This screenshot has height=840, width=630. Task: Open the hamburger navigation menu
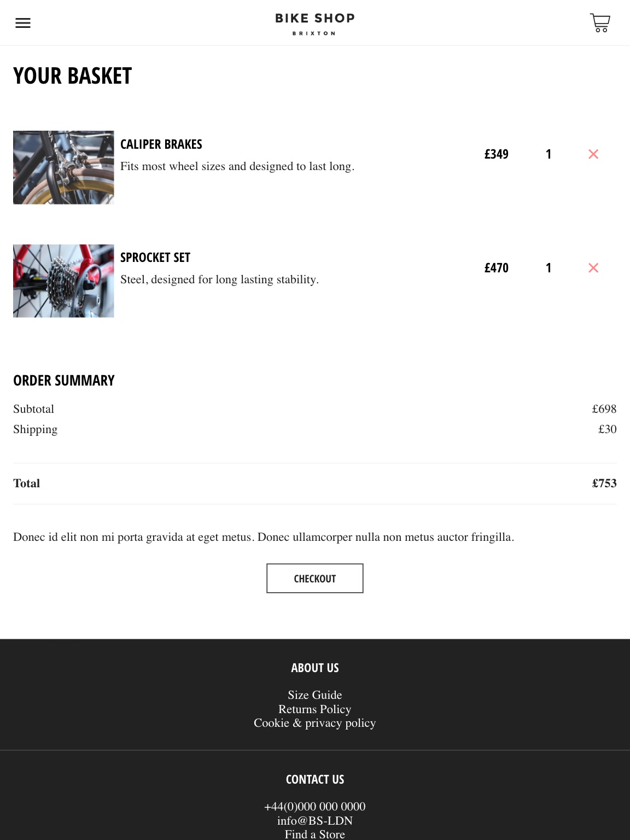pos(23,23)
